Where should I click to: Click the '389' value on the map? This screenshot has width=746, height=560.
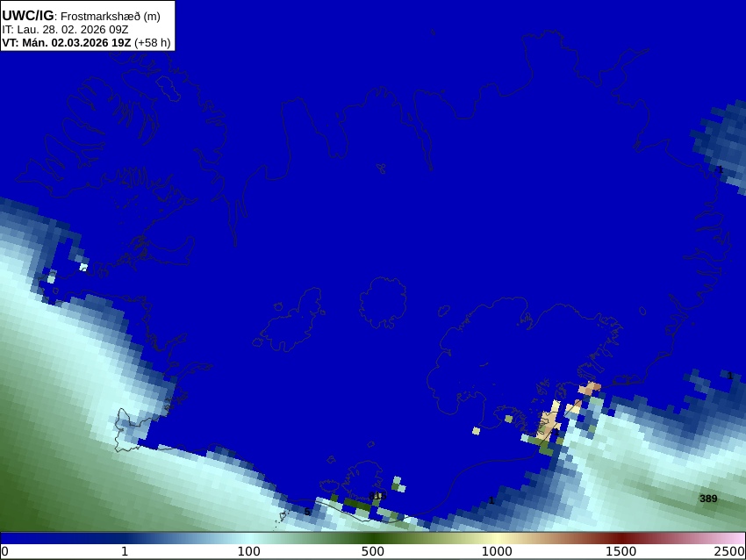[x=708, y=499]
